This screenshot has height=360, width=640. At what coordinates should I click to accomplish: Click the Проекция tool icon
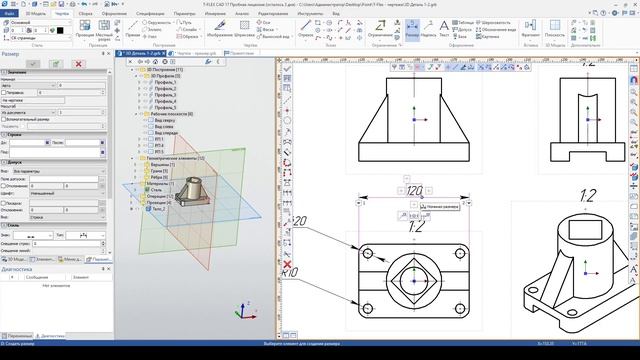pos(85,29)
